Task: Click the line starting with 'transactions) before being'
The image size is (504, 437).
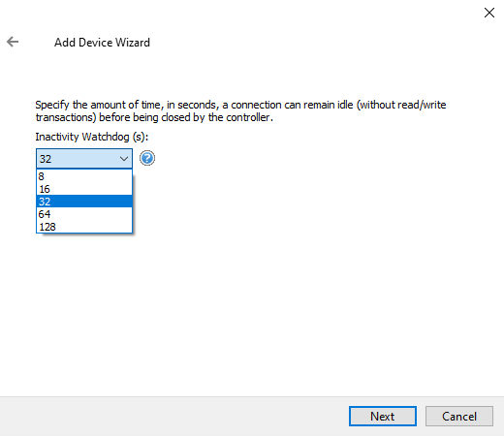Action: point(154,117)
